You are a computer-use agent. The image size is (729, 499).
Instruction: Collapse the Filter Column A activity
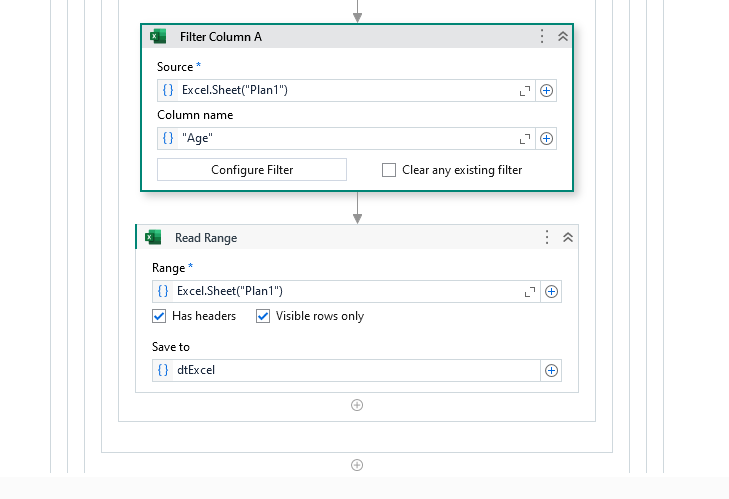click(563, 36)
